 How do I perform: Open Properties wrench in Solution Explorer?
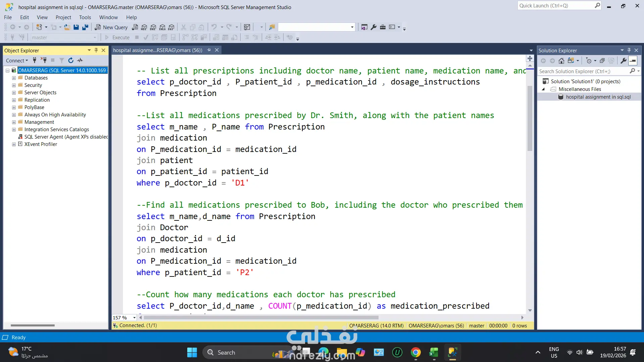click(623, 61)
